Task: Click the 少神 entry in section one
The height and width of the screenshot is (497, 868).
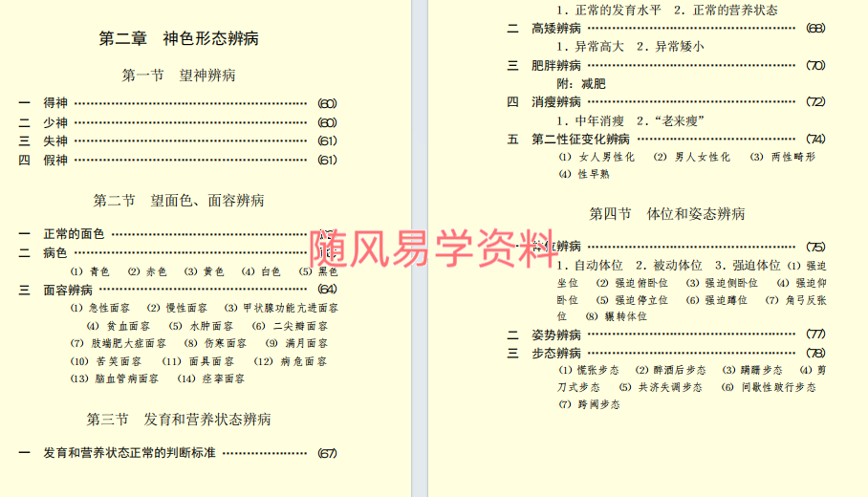Action: click(55, 122)
